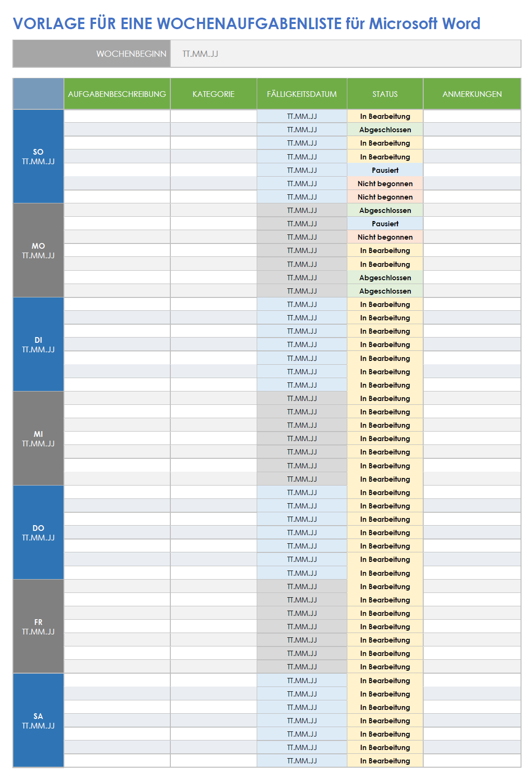Click the STATUS column header
The image size is (532, 782).
tap(385, 94)
